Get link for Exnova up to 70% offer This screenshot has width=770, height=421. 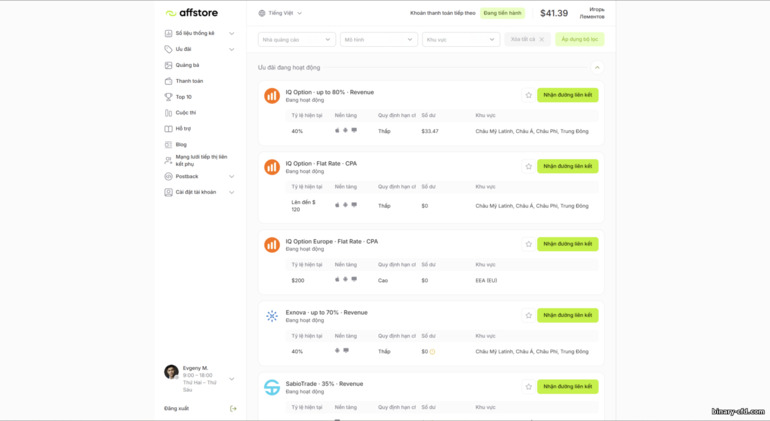568,315
